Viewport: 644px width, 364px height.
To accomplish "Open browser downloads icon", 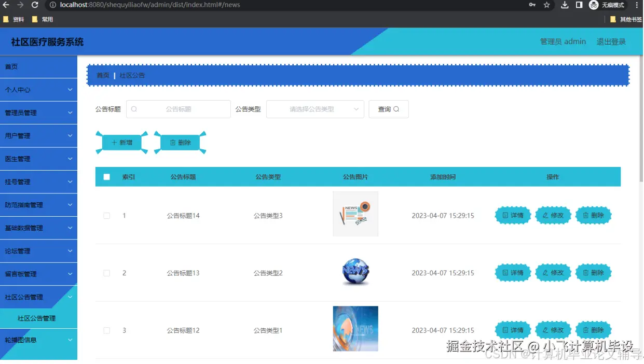I will 565,5.
